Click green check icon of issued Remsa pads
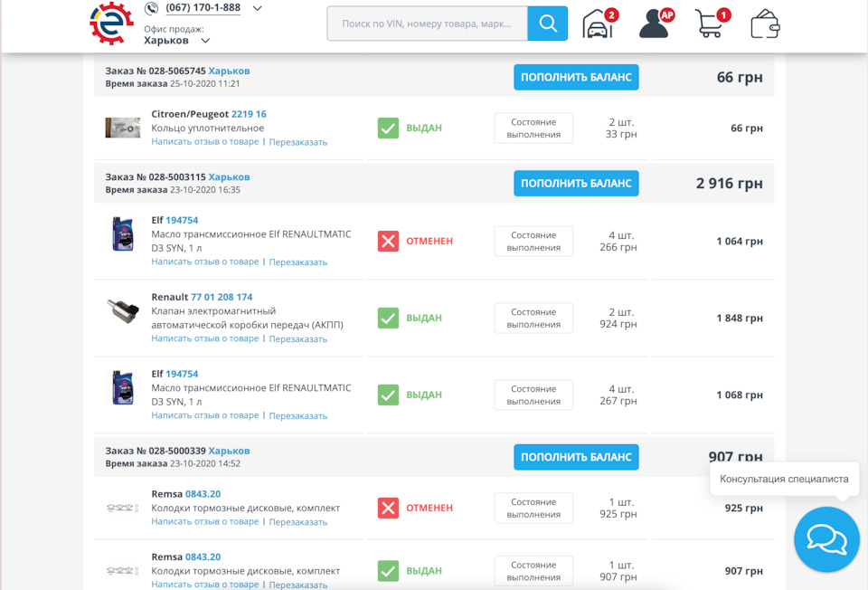 388,571
